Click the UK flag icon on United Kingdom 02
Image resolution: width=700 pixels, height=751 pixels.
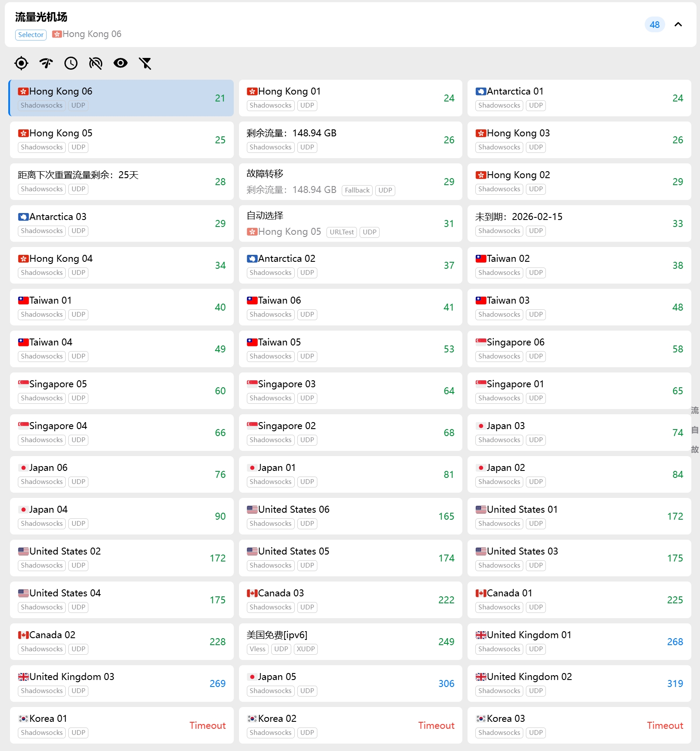click(481, 677)
